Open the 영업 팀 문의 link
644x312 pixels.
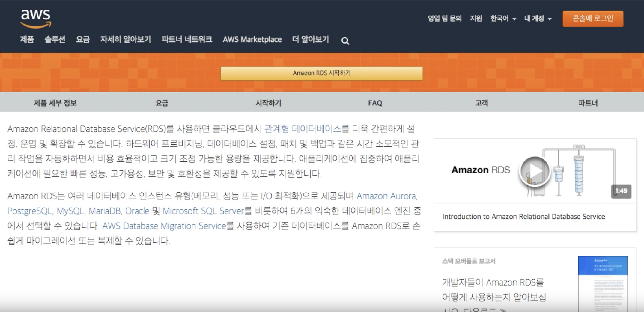coord(444,19)
